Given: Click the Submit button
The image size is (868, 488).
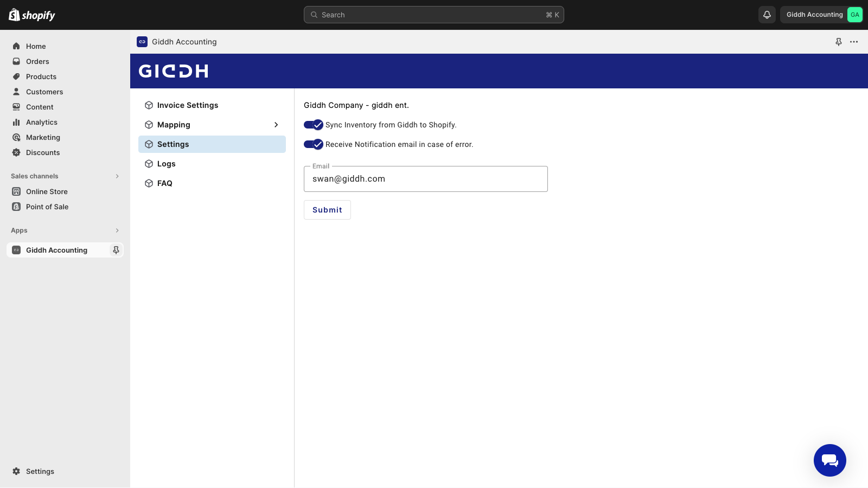Looking at the screenshot, I should (x=327, y=210).
